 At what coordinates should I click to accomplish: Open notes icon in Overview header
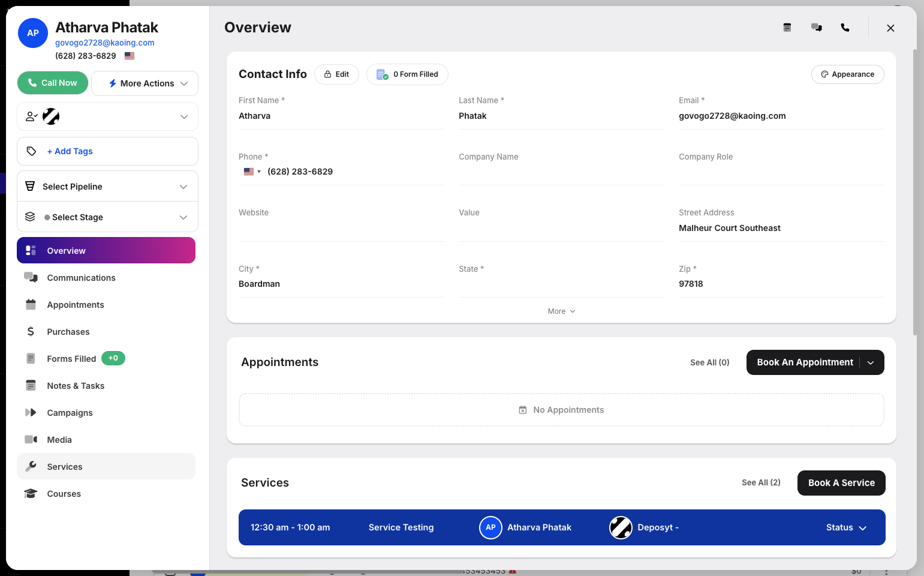pos(787,28)
